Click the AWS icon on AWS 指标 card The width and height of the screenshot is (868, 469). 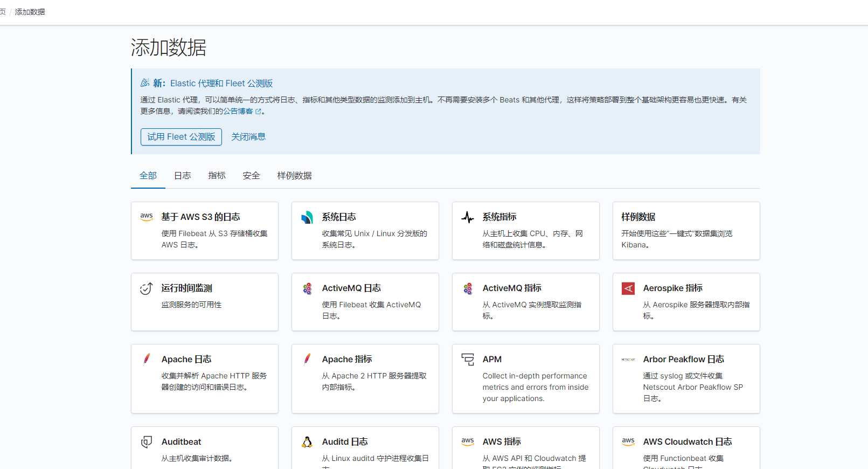(468, 442)
